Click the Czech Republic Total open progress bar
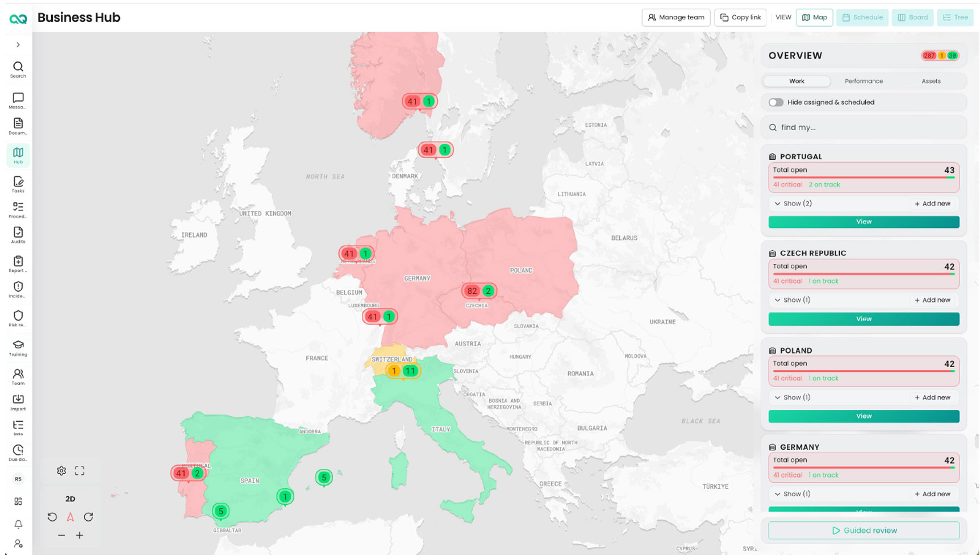980x556 pixels. pyautogui.click(x=864, y=274)
